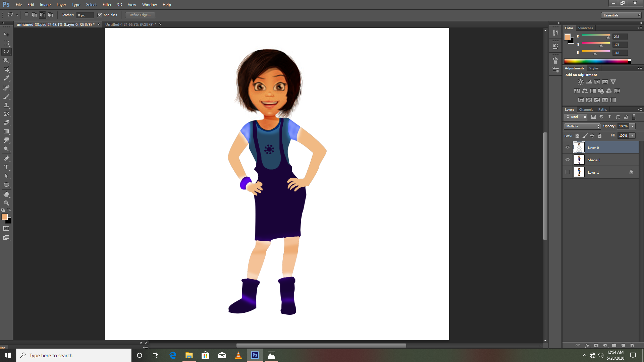
Task: Create new group folder icon
Action: 614,345
